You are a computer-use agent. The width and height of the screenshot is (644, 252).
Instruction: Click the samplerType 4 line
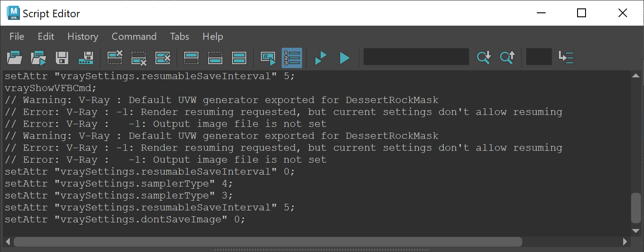119,183
